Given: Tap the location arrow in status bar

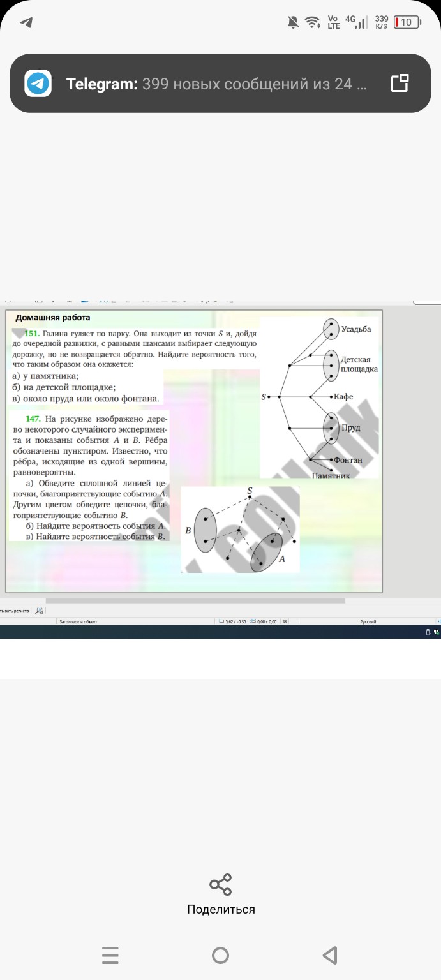Looking at the screenshot, I should [26, 22].
